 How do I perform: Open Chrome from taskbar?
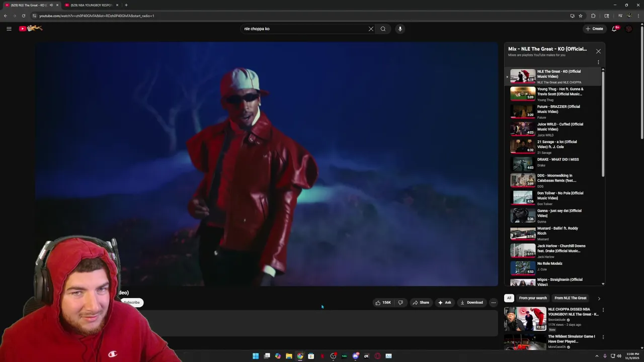(300, 356)
